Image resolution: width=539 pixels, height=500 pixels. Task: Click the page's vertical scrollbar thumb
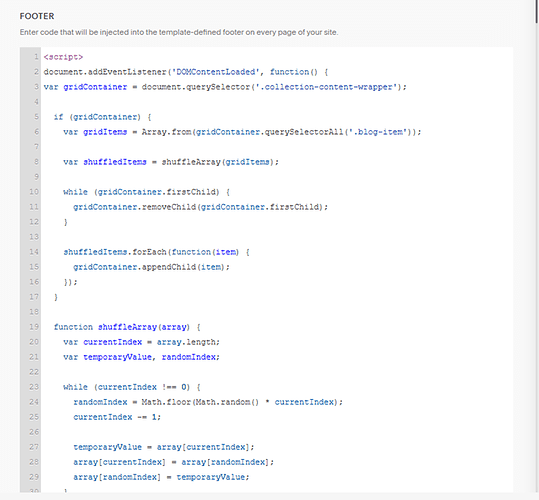pyautogui.click(x=537, y=11)
